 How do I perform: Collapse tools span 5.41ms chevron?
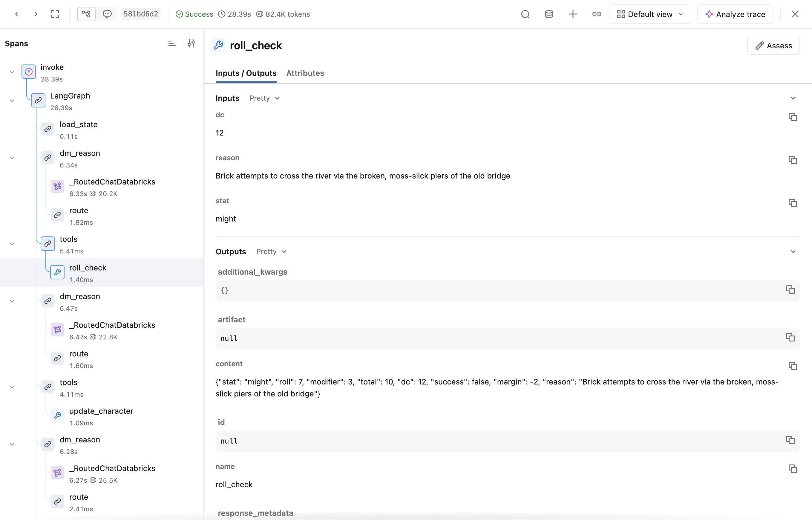12,244
